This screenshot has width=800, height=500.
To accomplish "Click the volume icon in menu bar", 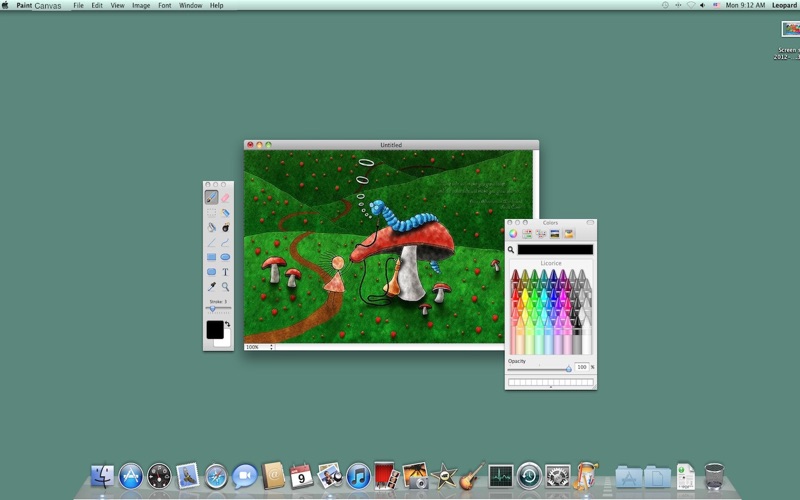I will [x=703, y=5].
